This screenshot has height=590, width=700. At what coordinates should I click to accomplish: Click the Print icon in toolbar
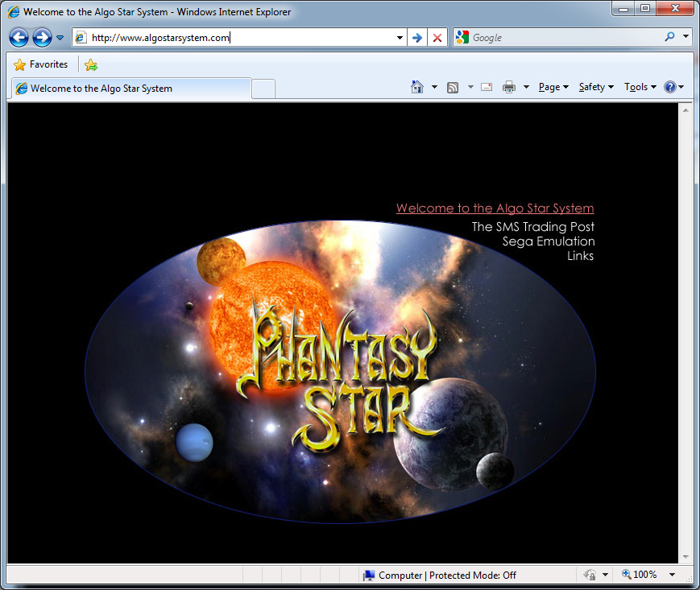tap(509, 87)
